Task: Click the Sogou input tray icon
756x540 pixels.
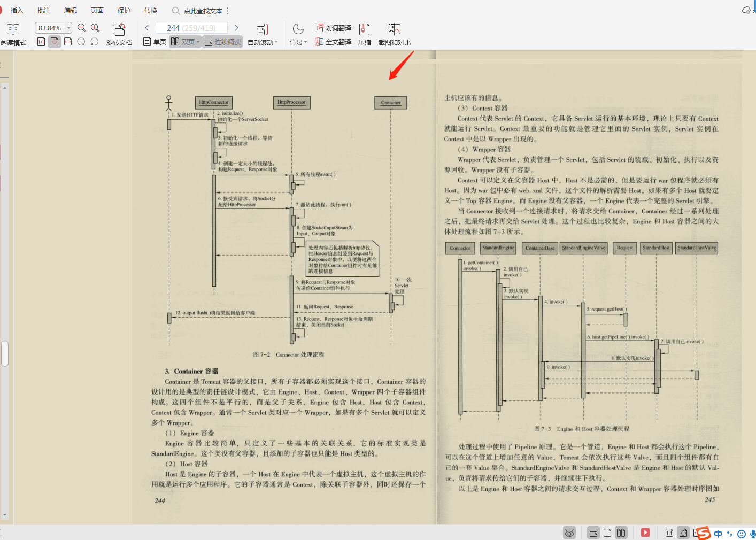Action: point(704,533)
